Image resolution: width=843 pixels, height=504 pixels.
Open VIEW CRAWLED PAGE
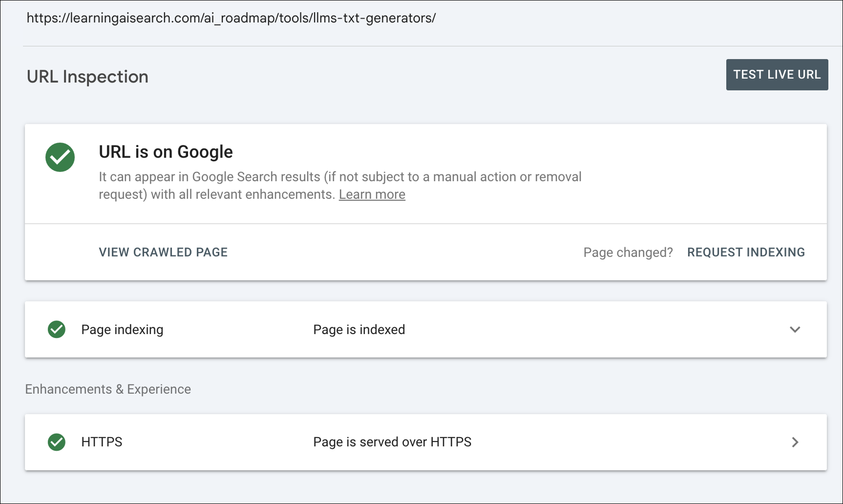pyautogui.click(x=163, y=252)
